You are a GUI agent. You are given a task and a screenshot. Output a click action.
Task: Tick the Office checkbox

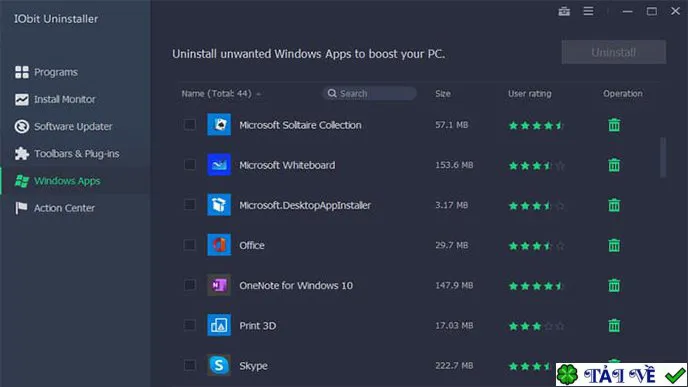point(190,245)
